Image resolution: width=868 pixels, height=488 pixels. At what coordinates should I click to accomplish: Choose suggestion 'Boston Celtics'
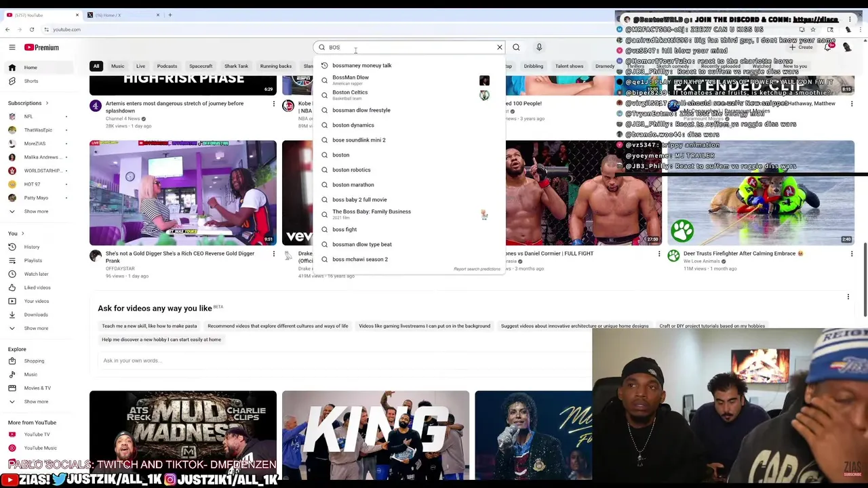click(409, 95)
